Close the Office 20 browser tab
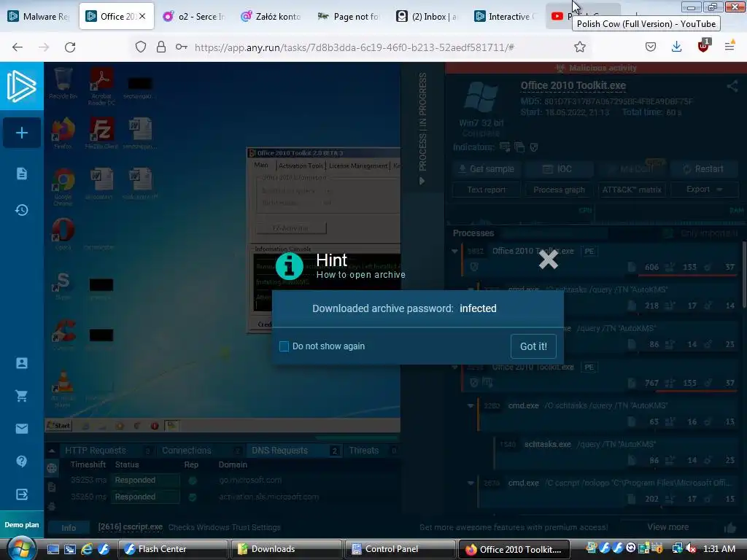747x560 pixels. coord(142,16)
